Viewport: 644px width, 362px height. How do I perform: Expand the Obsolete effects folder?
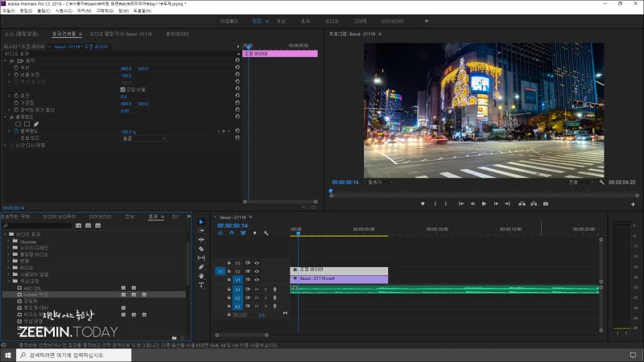click(x=9, y=241)
